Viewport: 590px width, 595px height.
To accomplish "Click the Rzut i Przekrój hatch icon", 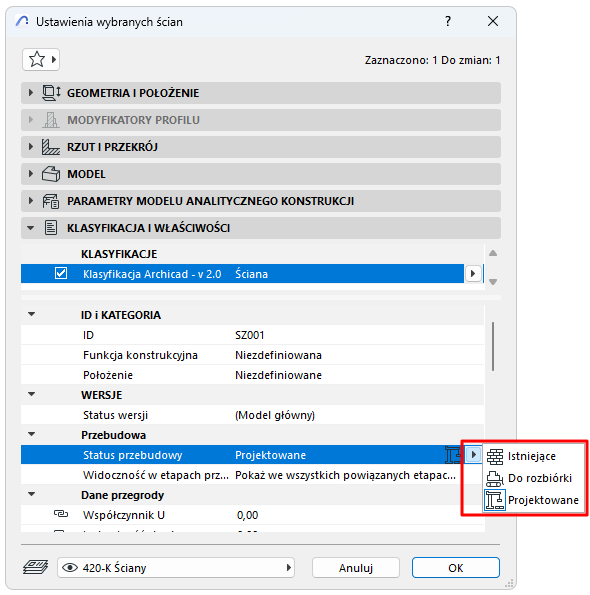I will coord(50,147).
